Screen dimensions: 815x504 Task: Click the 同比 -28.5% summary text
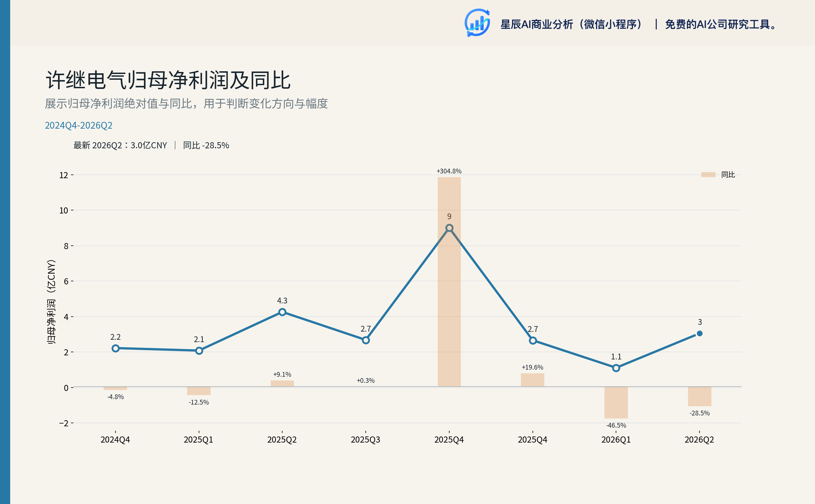click(x=206, y=145)
